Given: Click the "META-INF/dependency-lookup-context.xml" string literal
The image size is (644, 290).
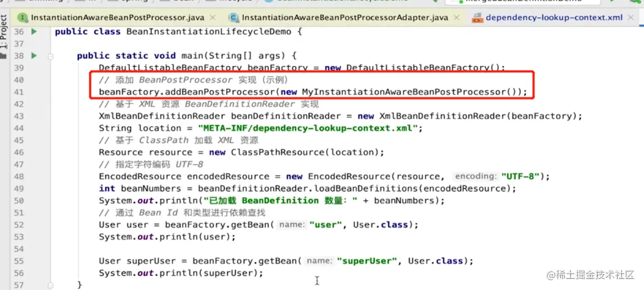Looking at the screenshot, I should (307, 129).
